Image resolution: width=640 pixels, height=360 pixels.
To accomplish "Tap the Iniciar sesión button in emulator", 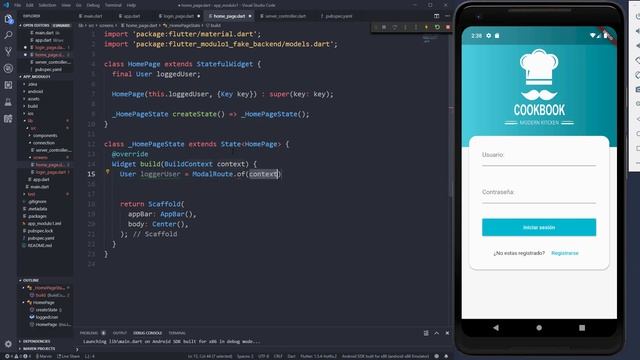I will (x=539, y=227).
